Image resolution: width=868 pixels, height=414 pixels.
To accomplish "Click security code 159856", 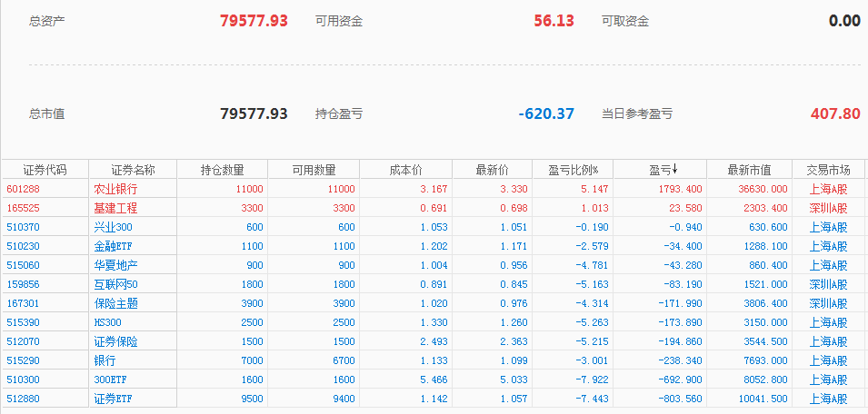I will pos(24,285).
